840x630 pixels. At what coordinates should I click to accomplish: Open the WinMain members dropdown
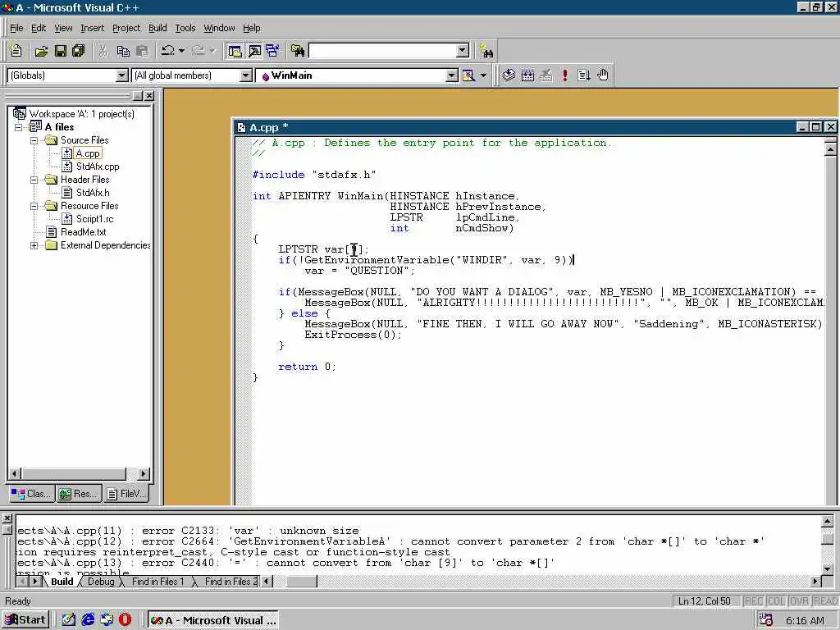pyautogui.click(x=452, y=75)
